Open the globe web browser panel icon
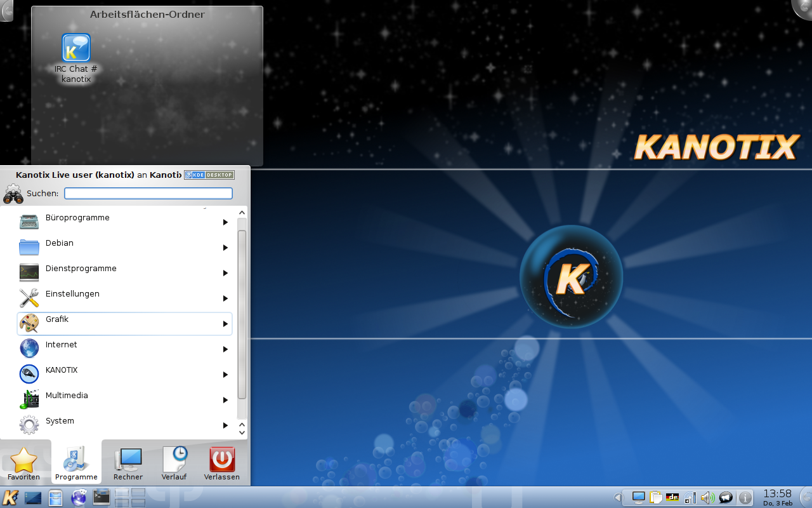Viewport: 812px width, 508px height. 79,498
